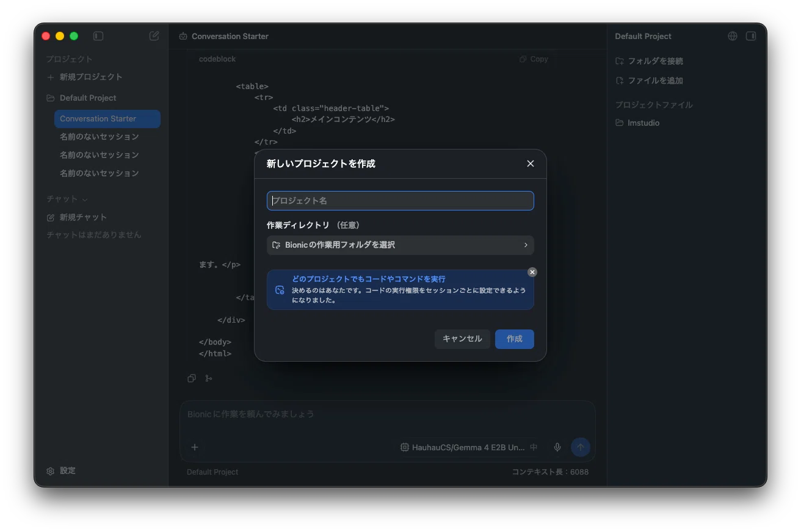Click 新規プロジェクト in the sidebar

(x=85, y=77)
